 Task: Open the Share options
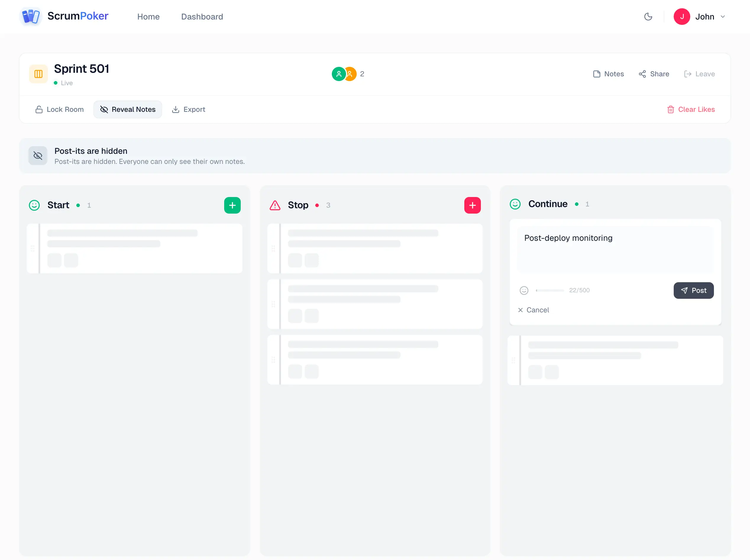654,74
